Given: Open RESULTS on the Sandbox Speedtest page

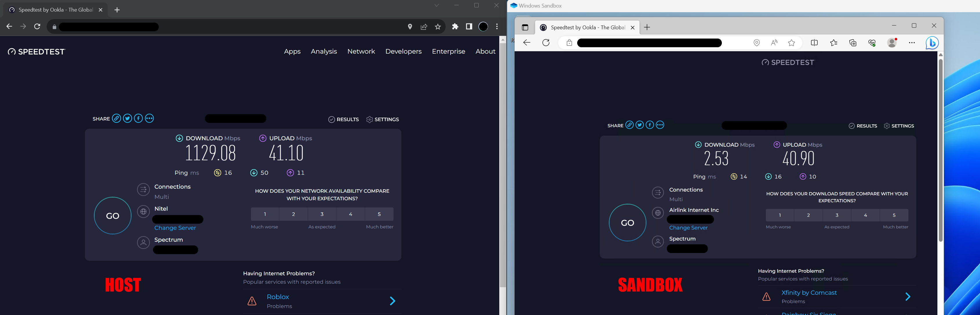Looking at the screenshot, I should [x=863, y=126].
